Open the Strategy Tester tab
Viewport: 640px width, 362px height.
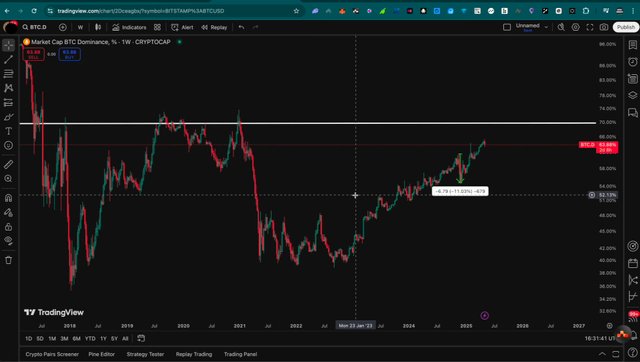click(145, 354)
